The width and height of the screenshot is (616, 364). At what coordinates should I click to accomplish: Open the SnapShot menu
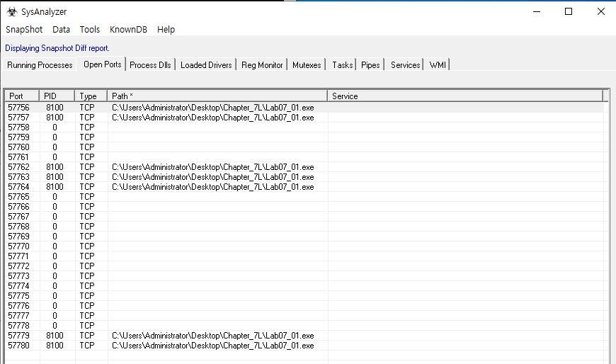pyautogui.click(x=24, y=30)
